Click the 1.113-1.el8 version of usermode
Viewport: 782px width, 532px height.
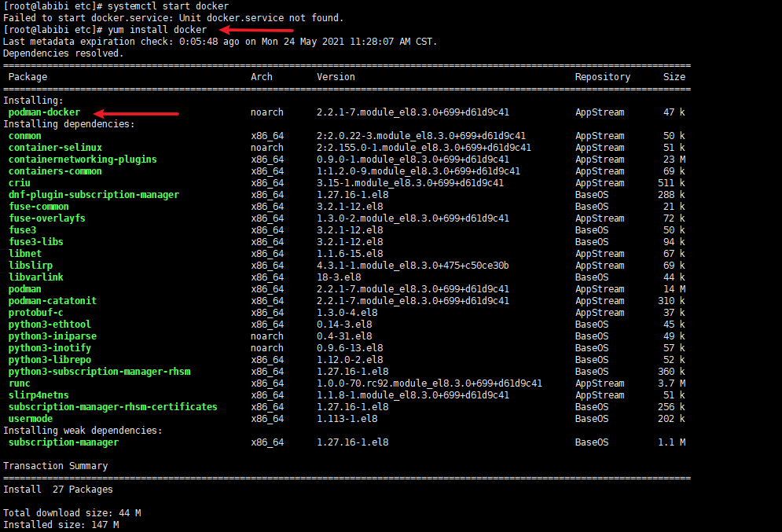click(x=347, y=419)
